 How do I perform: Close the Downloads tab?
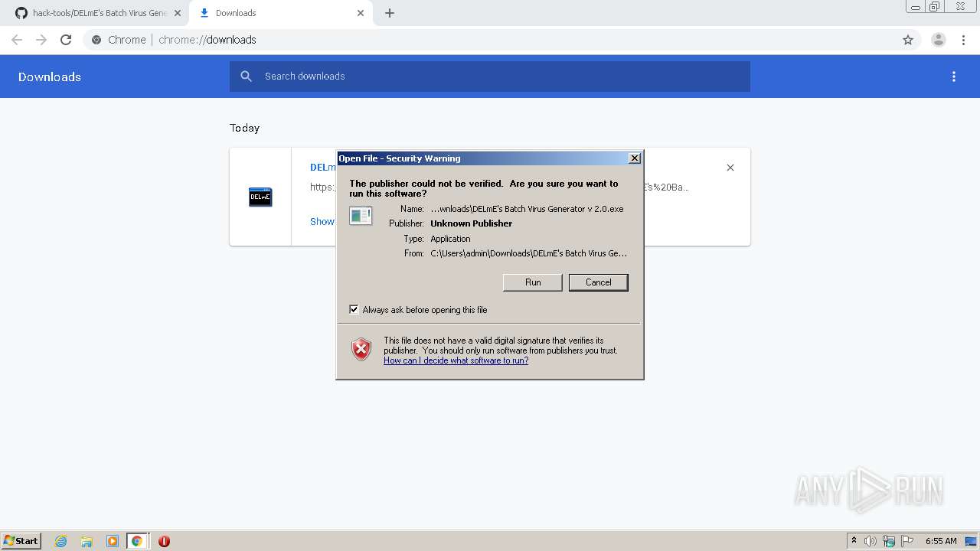click(x=361, y=13)
